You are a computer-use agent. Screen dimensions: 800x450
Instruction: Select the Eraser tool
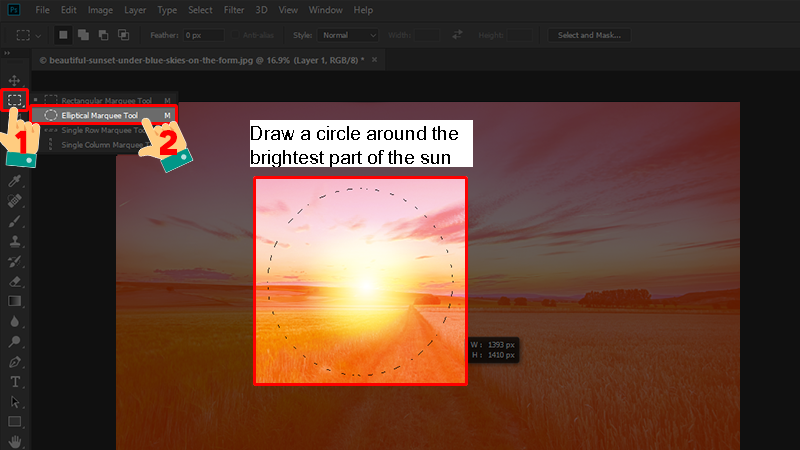14,281
